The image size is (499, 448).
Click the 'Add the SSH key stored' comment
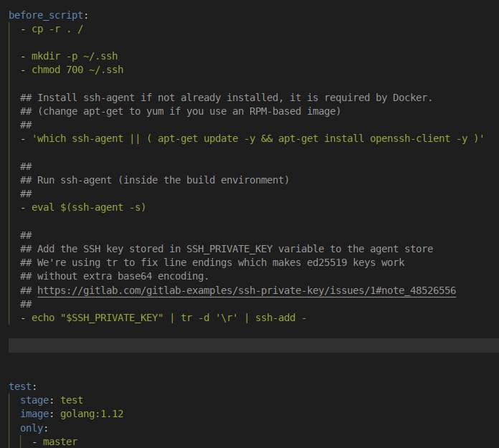pyautogui.click(x=227, y=249)
